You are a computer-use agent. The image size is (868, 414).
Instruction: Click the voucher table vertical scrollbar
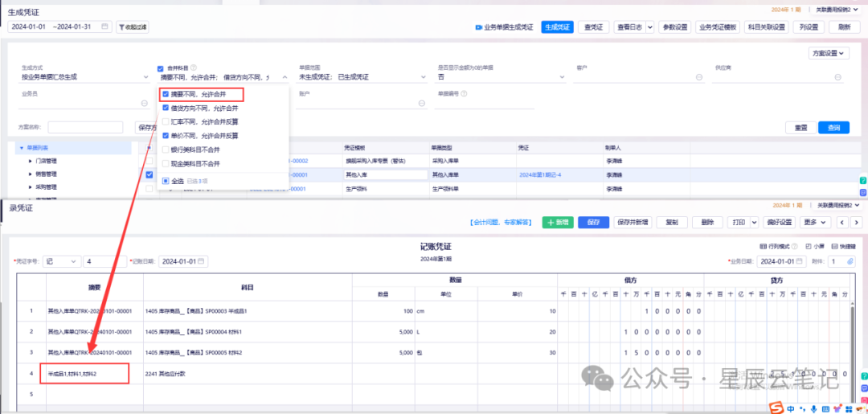point(853,355)
